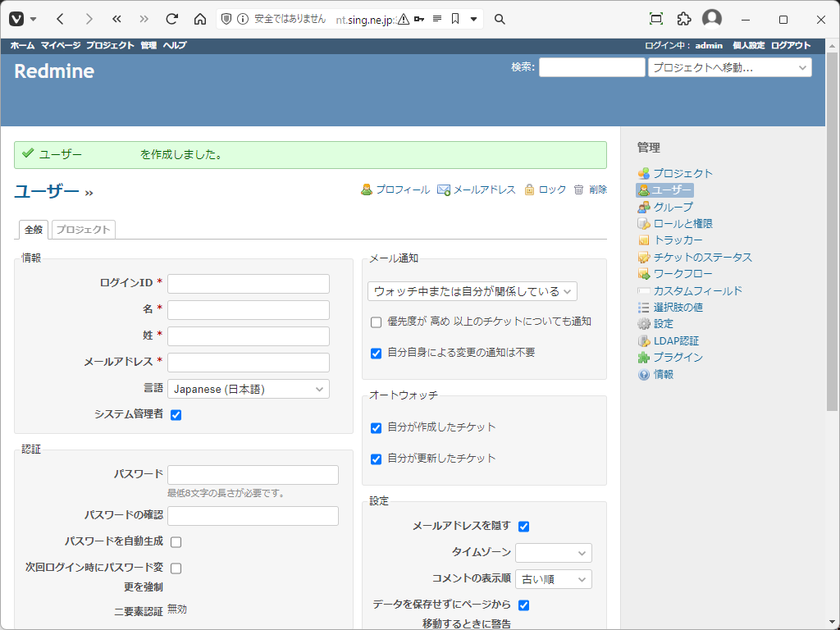Click the rewind history button

click(x=116, y=20)
